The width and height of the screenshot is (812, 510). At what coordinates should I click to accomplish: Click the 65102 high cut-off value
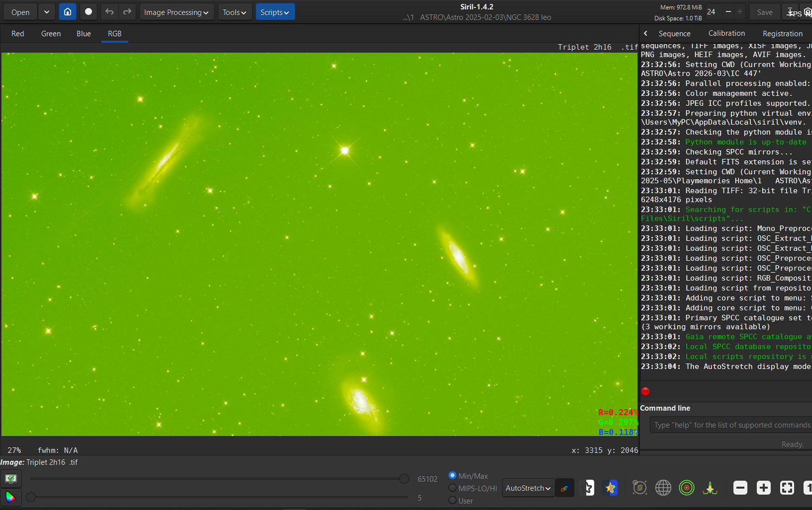coord(428,479)
